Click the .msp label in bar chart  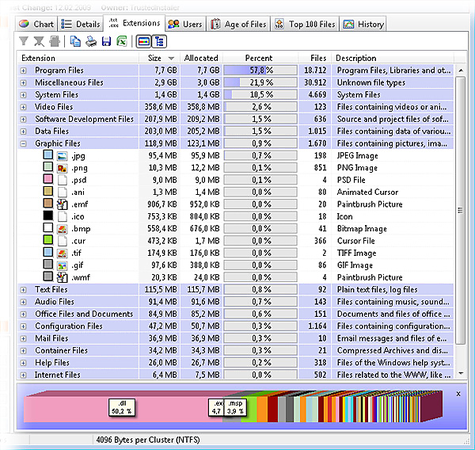pyautogui.click(x=235, y=407)
